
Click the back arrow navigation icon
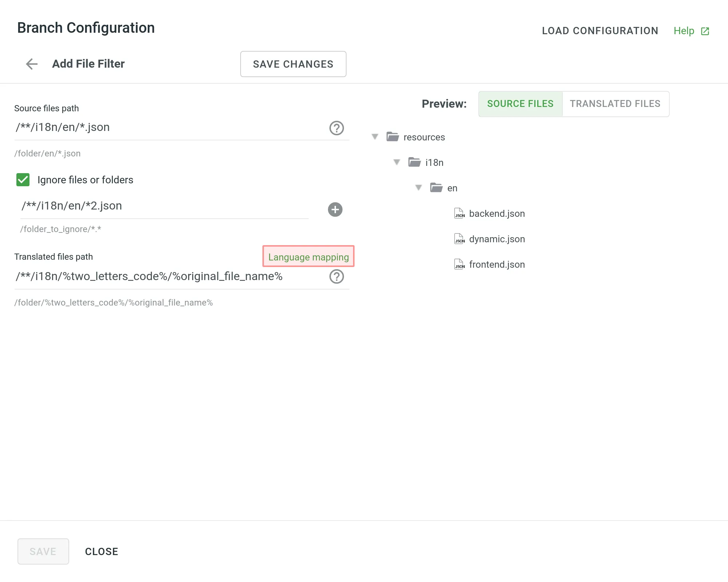coord(31,64)
